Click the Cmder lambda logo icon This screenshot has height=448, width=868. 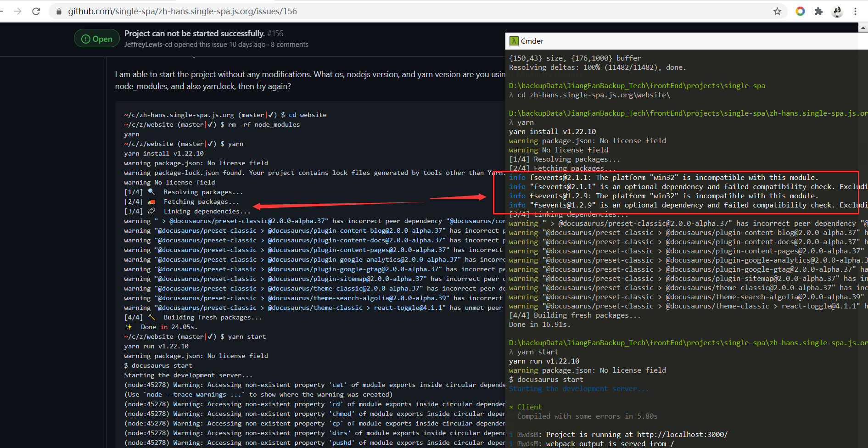point(514,41)
